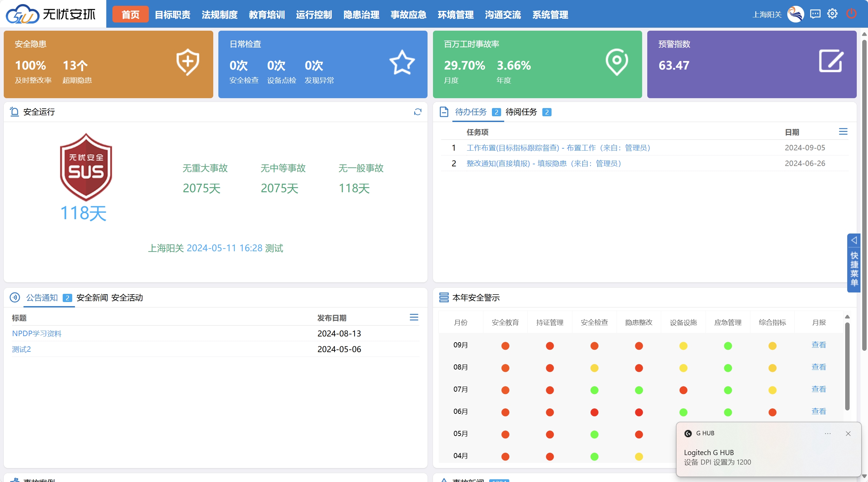
Task: Click the red power logout icon
Action: pos(851,14)
